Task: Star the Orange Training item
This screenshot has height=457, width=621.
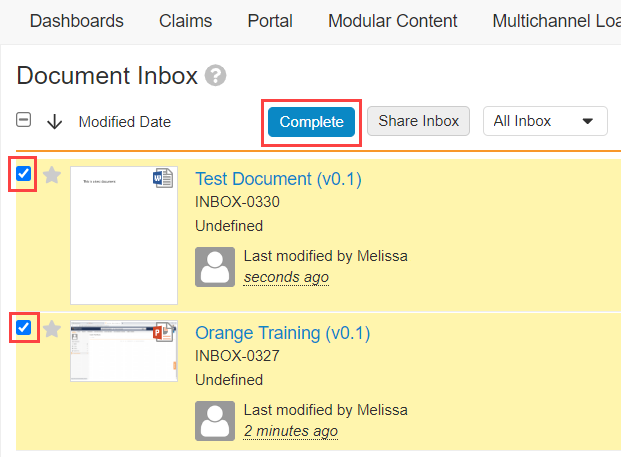Action: (52, 329)
